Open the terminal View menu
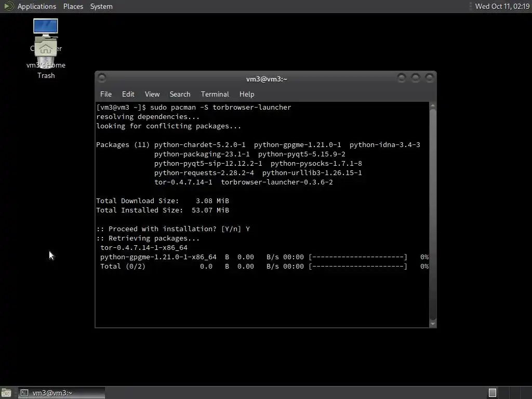 pos(152,94)
